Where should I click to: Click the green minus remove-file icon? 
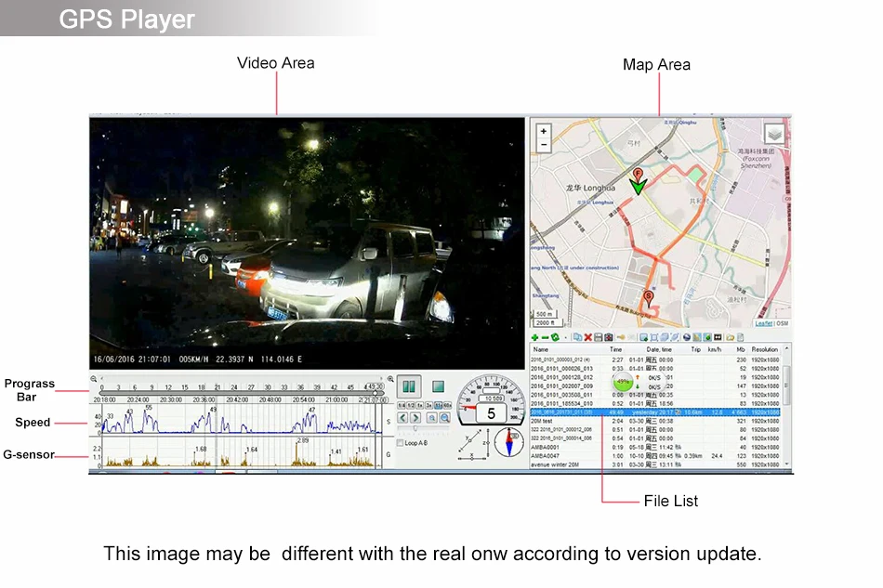545,337
